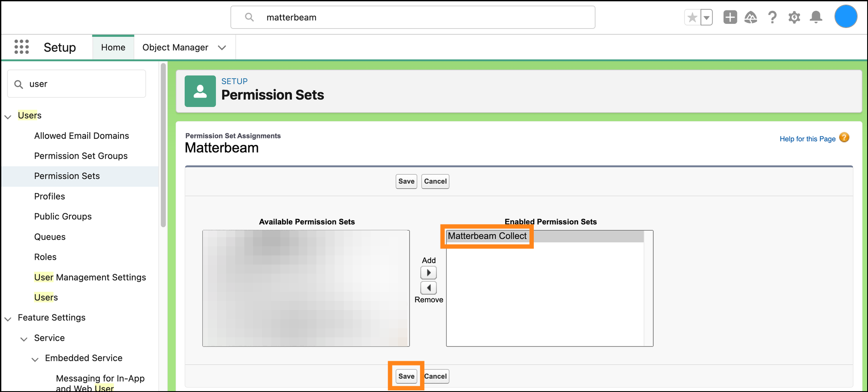Click the sidebar vertical scrollbar
The height and width of the screenshot is (392, 868).
(163, 145)
